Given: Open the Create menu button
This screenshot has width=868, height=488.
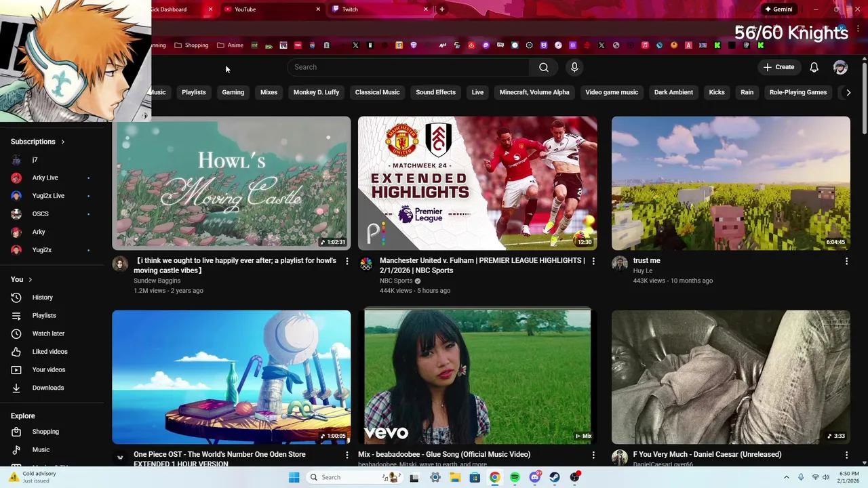Looking at the screenshot, I should (x=778, y=67).
